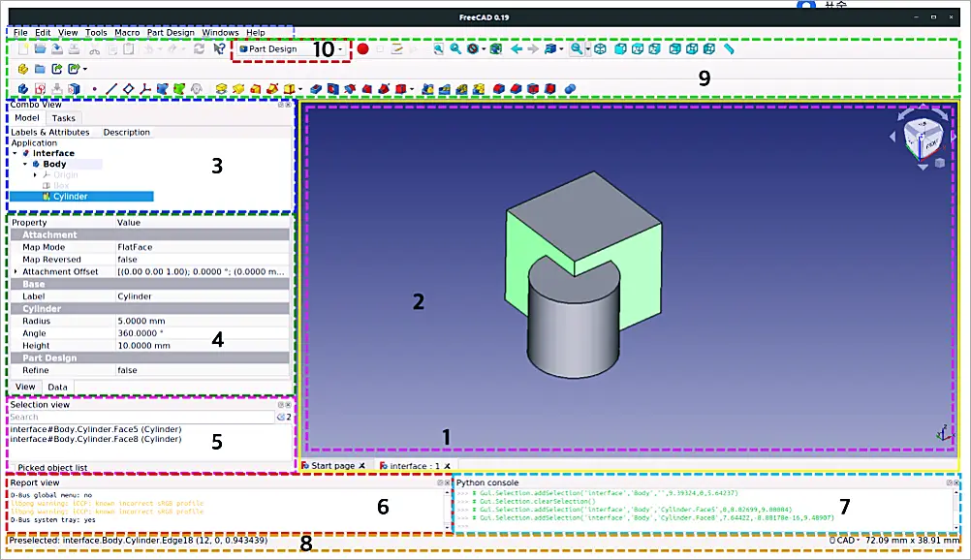Screen dimensions: 971x560
Task: Click the Hole tool icon
Action: (333, 89)
